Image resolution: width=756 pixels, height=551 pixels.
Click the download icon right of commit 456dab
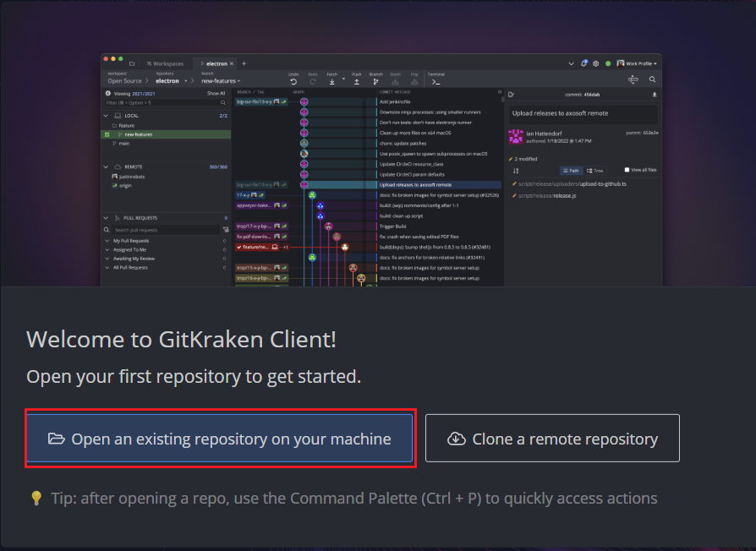(x=655, y=95)
